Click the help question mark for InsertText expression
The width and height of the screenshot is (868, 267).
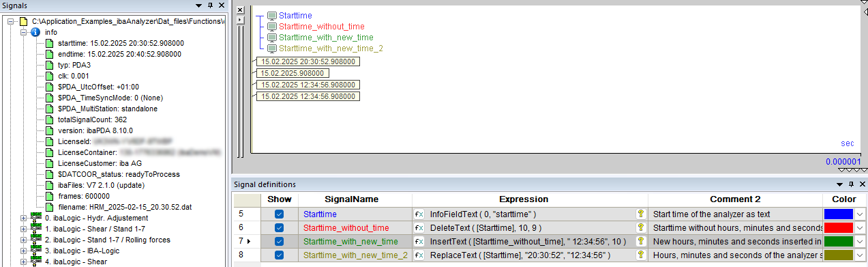640,241
